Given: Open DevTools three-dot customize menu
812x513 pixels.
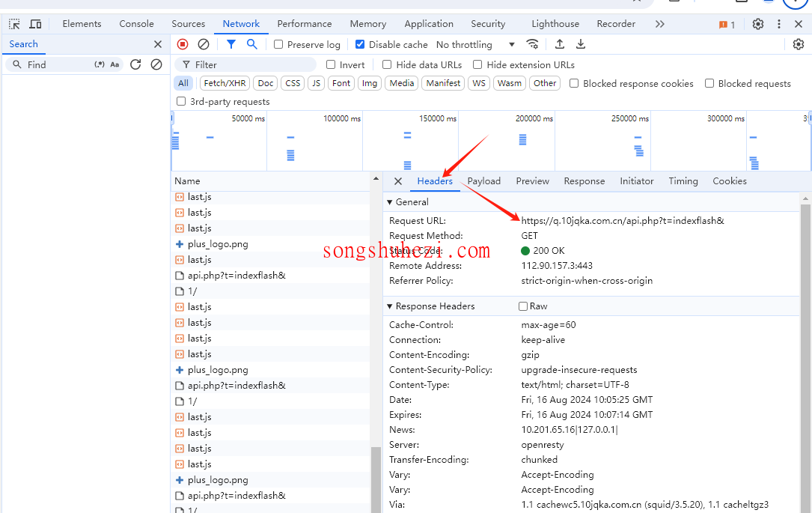Looking at the screenshot, I should coord(778,24).
